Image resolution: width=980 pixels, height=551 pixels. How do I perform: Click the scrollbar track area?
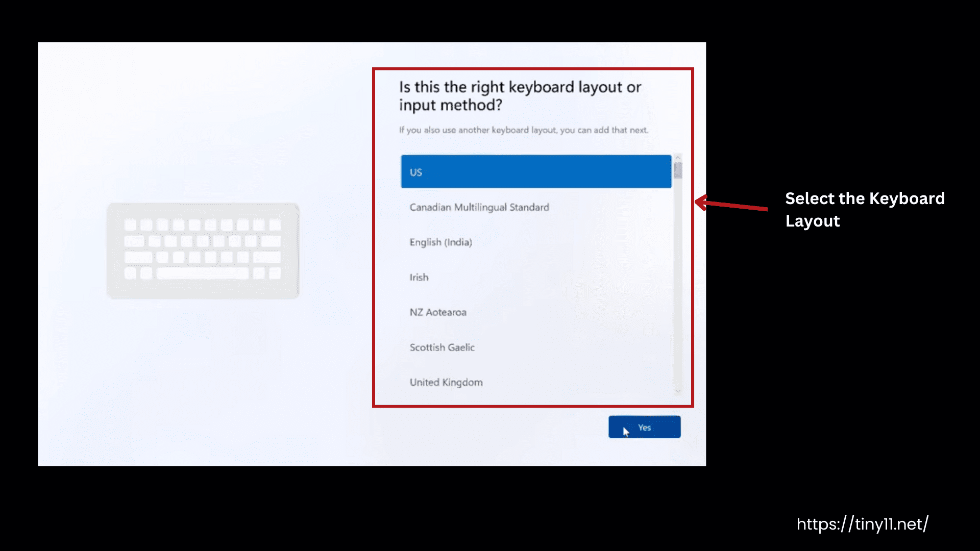pos(678,281)
